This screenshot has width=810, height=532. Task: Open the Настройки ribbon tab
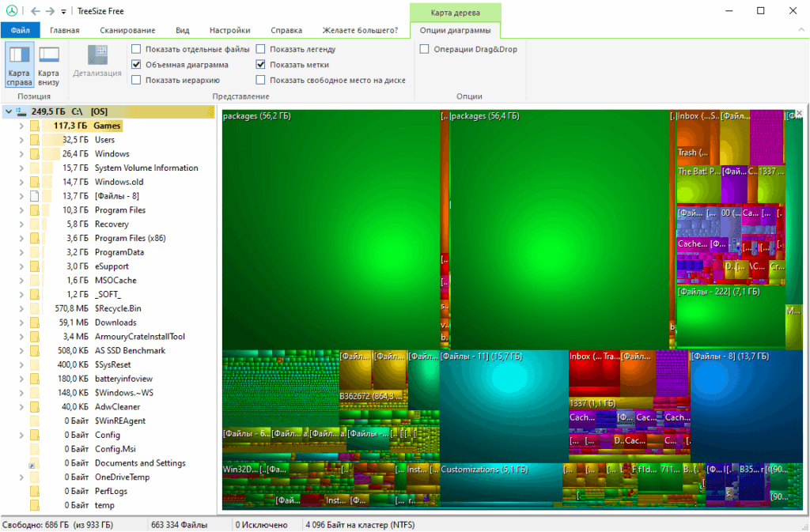229,29
